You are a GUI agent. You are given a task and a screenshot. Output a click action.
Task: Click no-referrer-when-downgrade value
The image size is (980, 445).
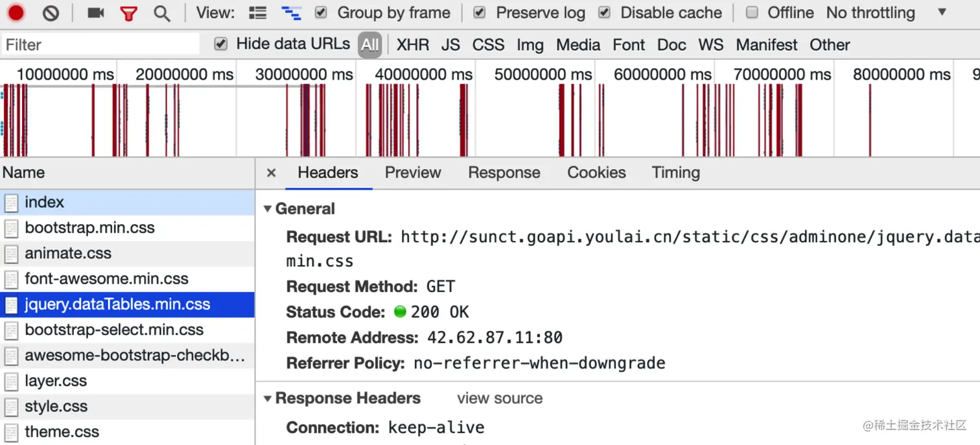[x=539, y=363]
